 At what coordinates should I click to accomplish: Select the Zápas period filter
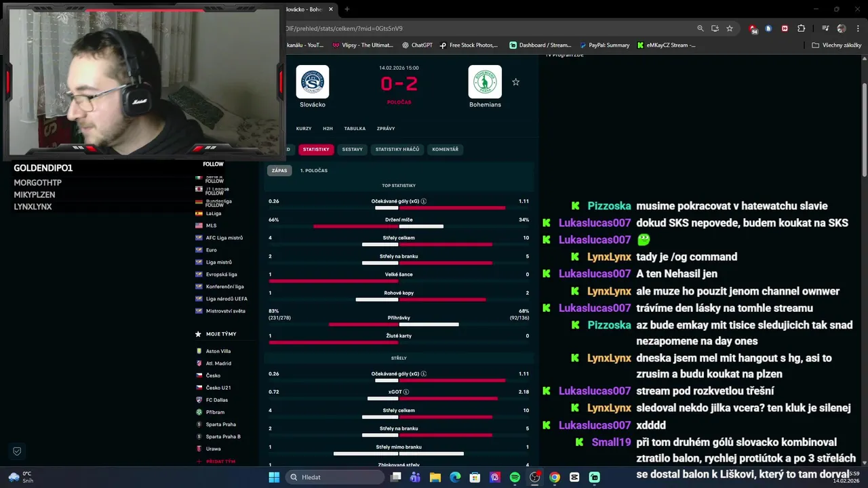(x=279, y=170)
